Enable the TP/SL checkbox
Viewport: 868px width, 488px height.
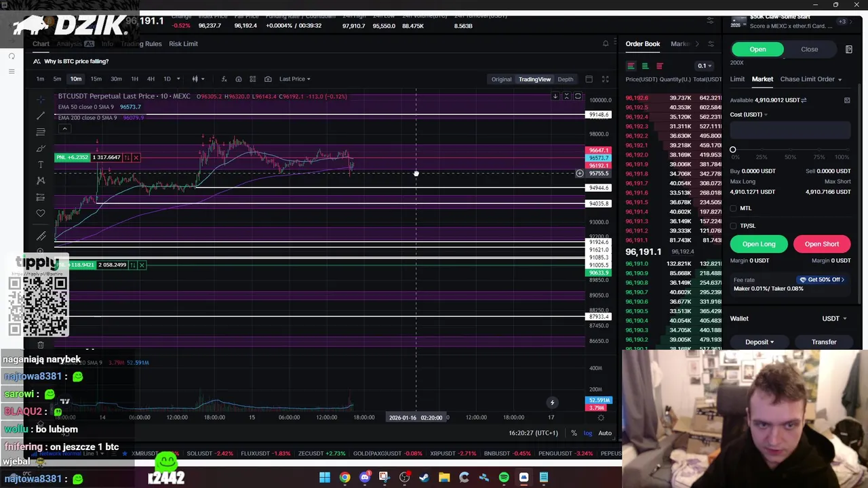click(x=733, y=226)
